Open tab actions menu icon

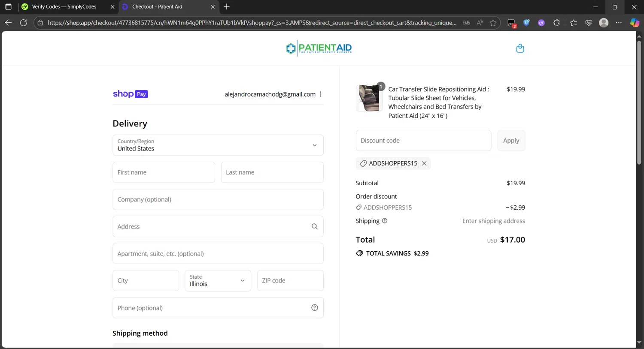[8, 7]
